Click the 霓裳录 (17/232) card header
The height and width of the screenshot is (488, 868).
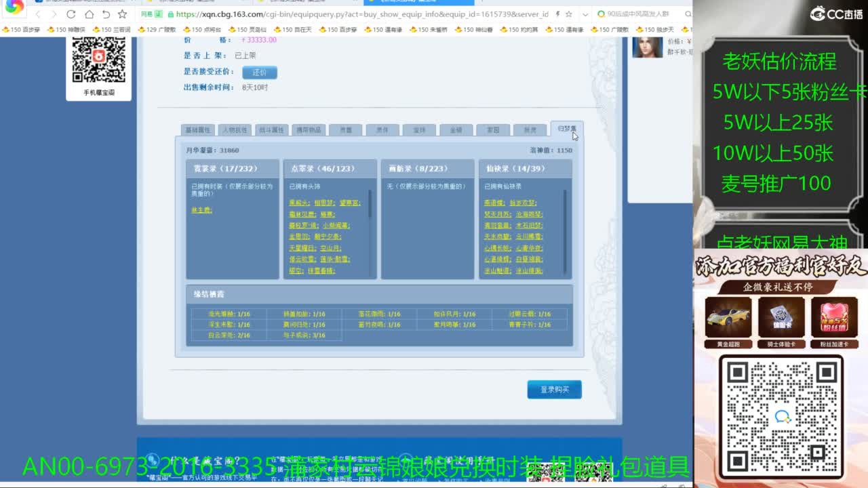click(233, 168)
